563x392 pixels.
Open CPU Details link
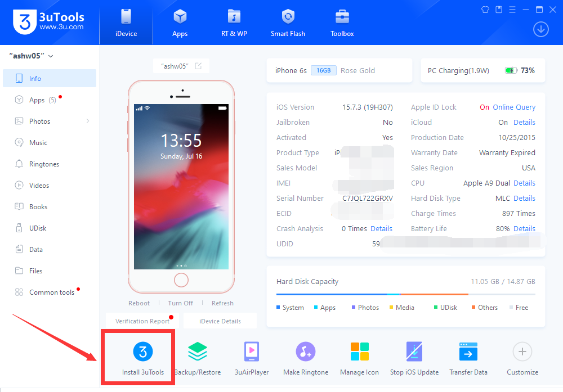524,183
